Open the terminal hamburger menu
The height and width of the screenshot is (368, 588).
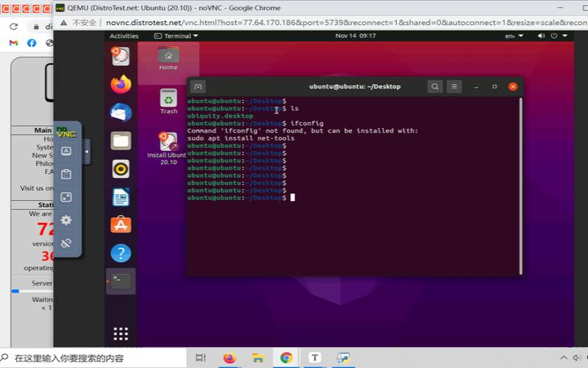click(454, 87)
